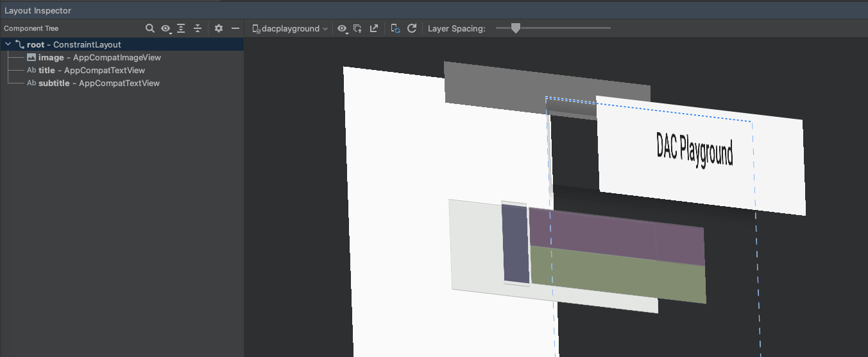Viewport: 868px width, 357px height.
Task: Adjust the Layer Spacing slider handle
Action: (x=515, y=28)
